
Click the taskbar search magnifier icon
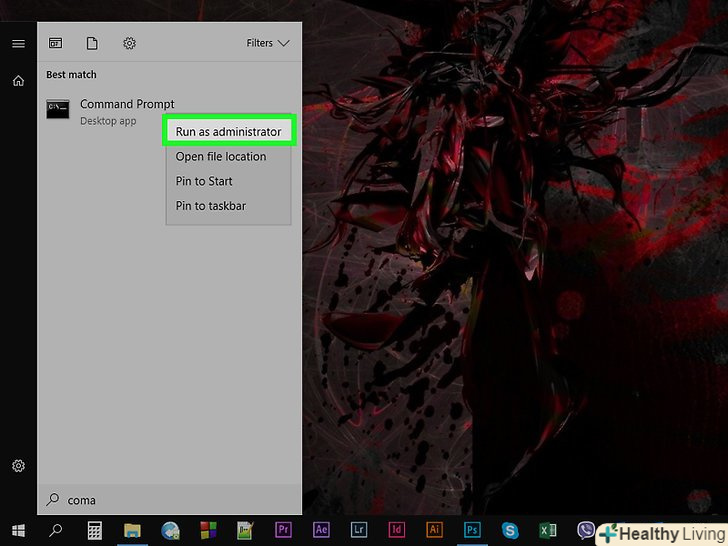pos(56,530)
